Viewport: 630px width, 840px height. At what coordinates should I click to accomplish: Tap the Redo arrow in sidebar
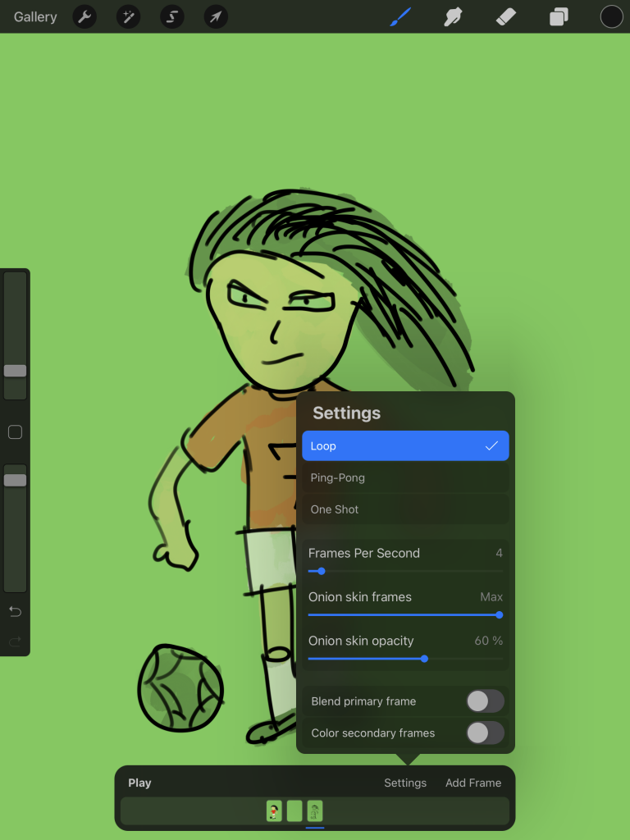pos(15,641)
